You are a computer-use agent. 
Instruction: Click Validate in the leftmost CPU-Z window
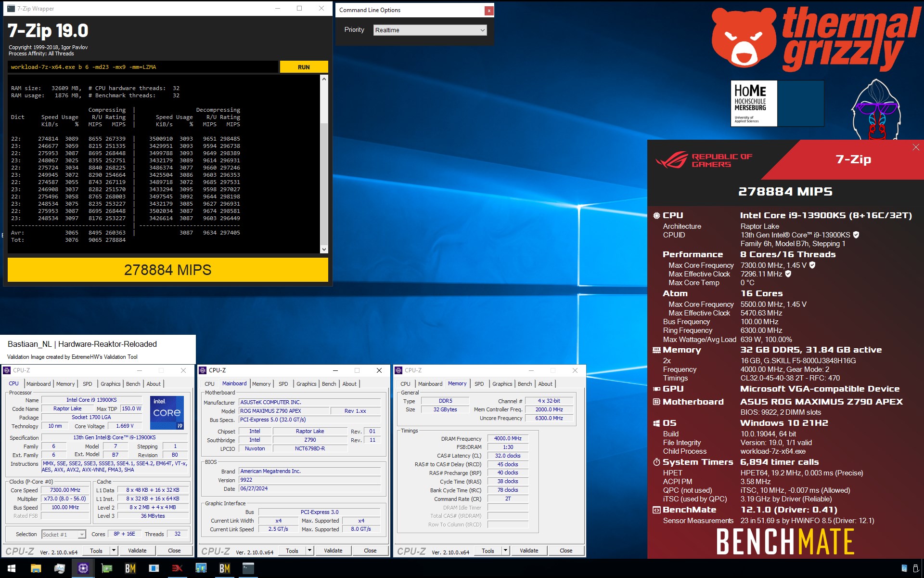[137, 550]
